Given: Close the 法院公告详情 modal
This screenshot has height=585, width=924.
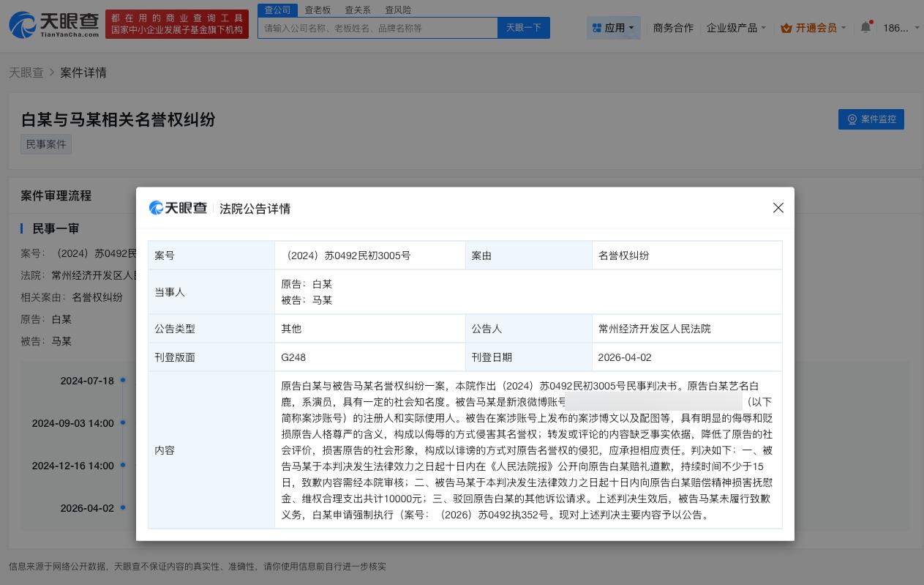Looking at the screenshot, I should pos(778,208).
